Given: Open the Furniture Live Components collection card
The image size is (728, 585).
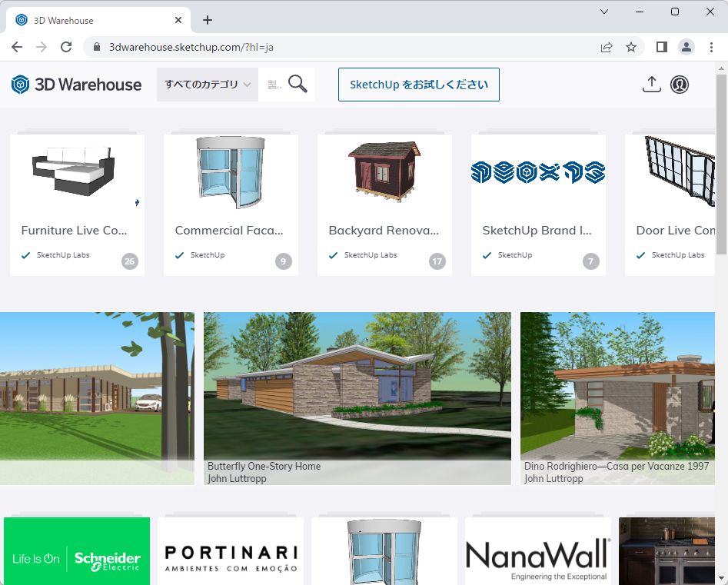Looking at the screenshot, I should (x=77, y=204).
